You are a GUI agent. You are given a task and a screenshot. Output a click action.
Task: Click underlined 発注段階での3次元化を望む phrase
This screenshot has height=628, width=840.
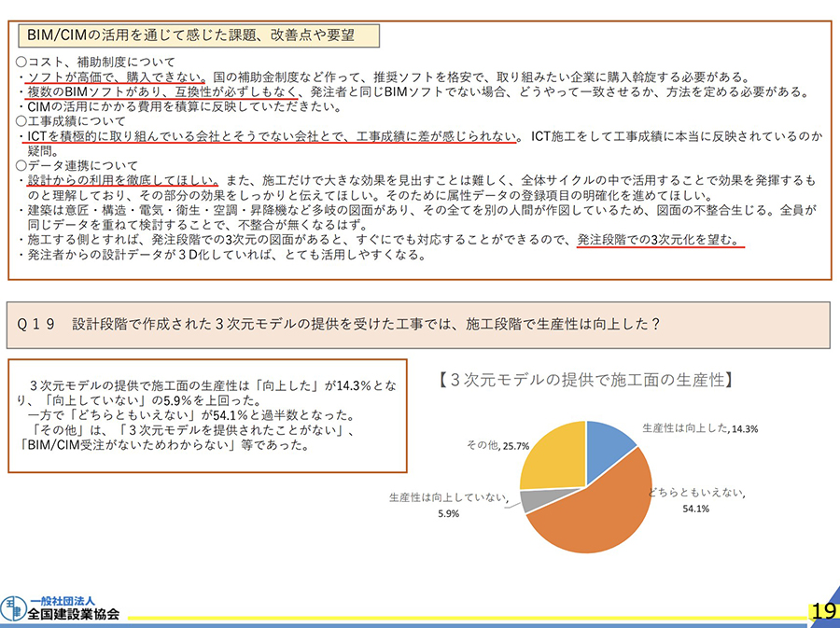tap(659, 239)
